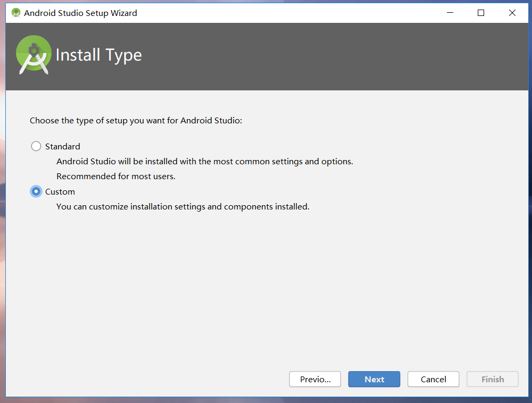Image resolution: width=532 pixels, height=403 pixels.
Task: Click the "most common settings and options" description
Action: 205,161
